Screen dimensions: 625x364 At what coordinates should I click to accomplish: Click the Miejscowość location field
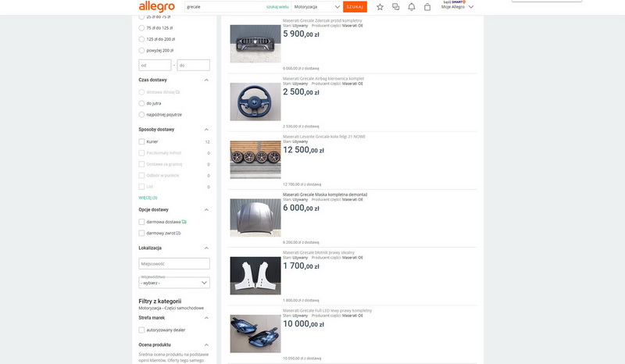174,263
